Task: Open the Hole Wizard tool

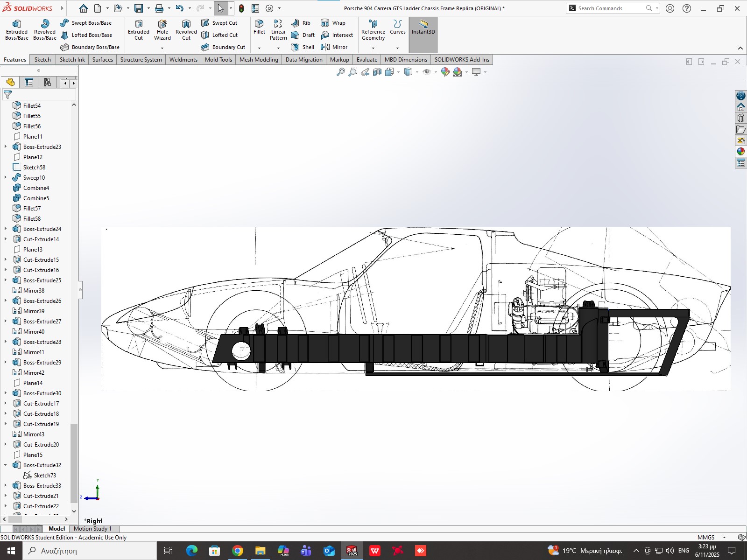Action: click(x=162, y=30)
